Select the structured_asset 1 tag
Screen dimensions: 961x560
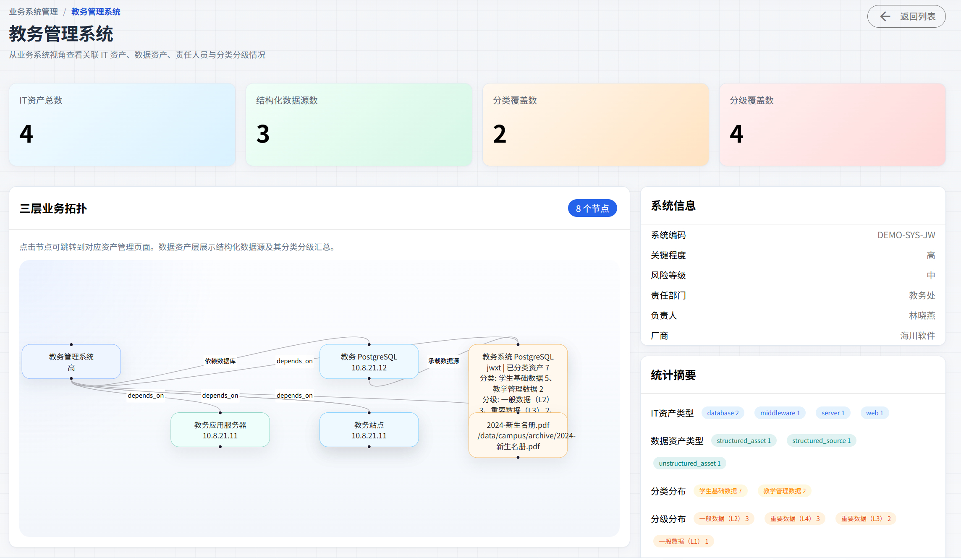[x=744, y=441]
